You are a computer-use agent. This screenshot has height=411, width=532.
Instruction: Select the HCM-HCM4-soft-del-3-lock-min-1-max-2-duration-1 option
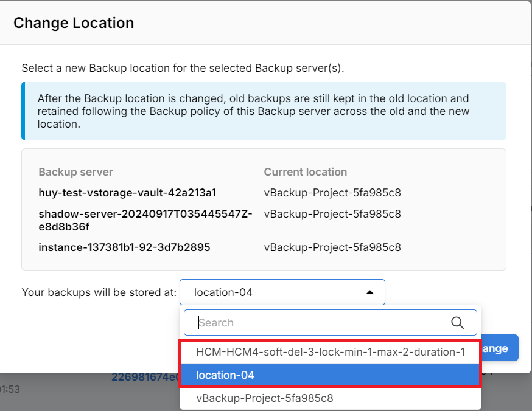330,352
